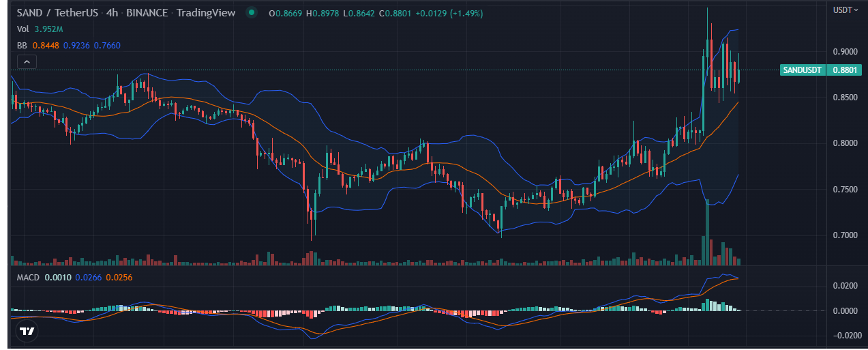Click the open price O0.8669
The height and width of the screenshot is (350, 868).
[x=286, y=14]
